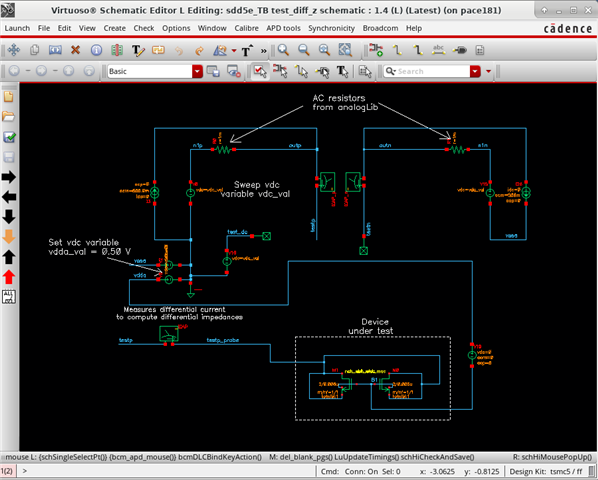
Task: Click the Go Up navigation arrow
Action: coord(69,71)
